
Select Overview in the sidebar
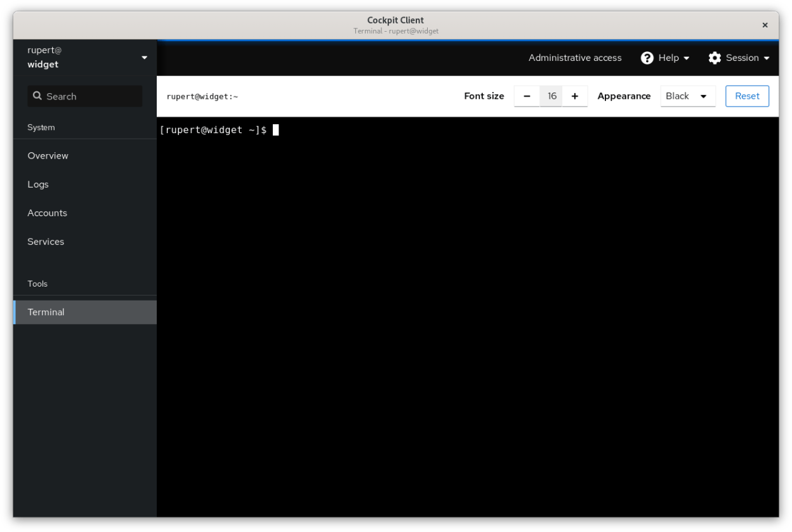(x=48, y=155)
